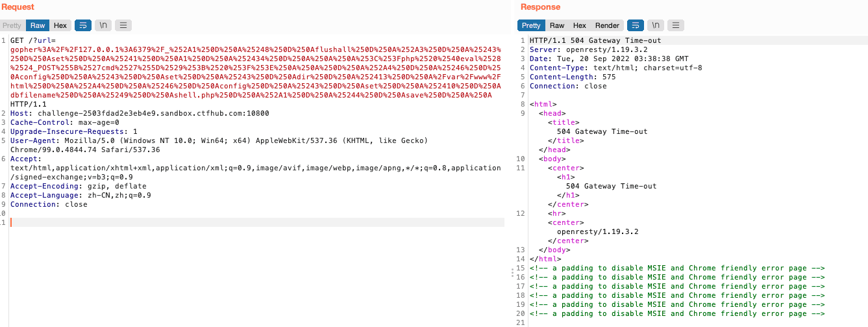Screen dimensions: 868x327
Task: Click 'Cache-Control: max-age=0' header
Action: coord(65,122)
